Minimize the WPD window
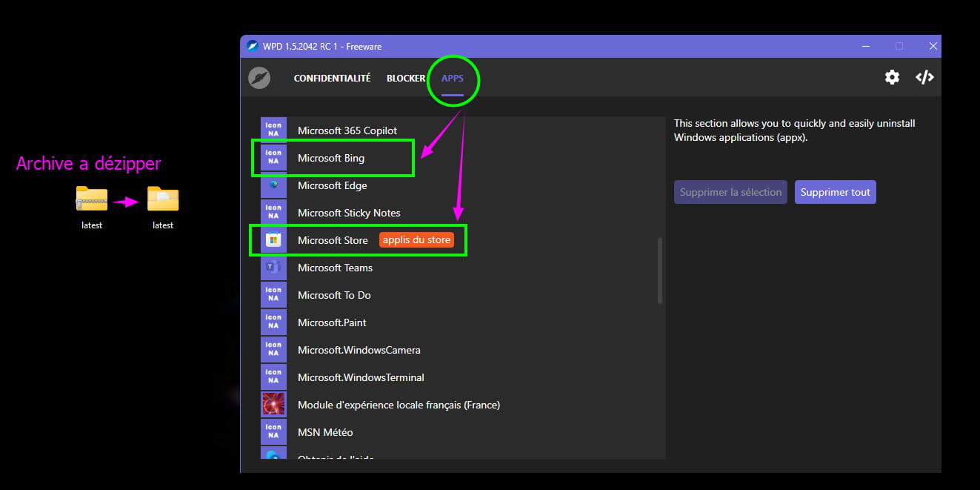Screen dimensions: 980x490 [x=866, y=46]
